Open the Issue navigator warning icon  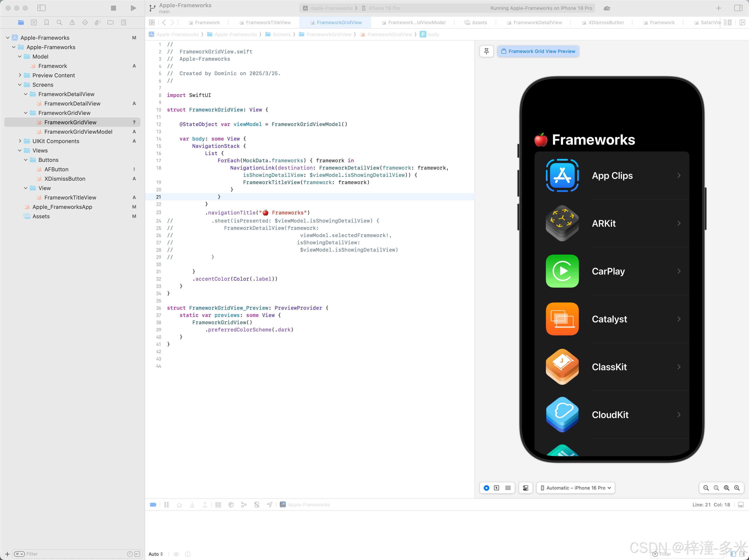click(72, 23)
